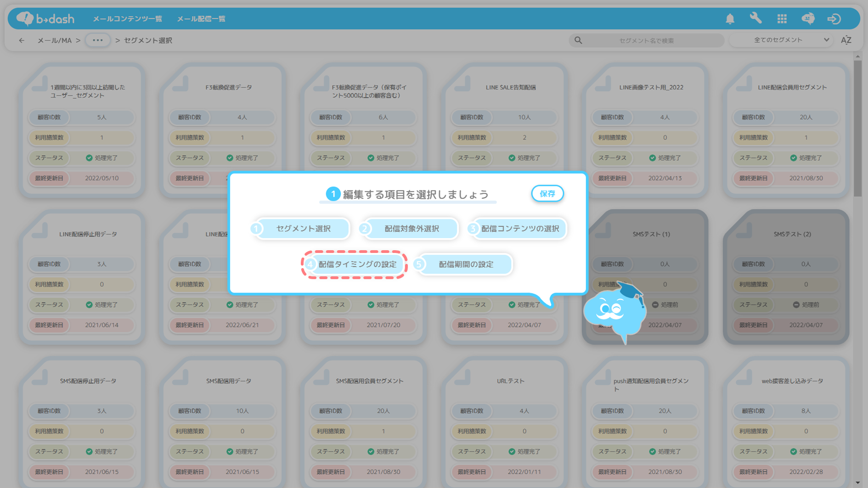
Task: Select LINE配信会員用セグメント card
Action: pos(786,130)
